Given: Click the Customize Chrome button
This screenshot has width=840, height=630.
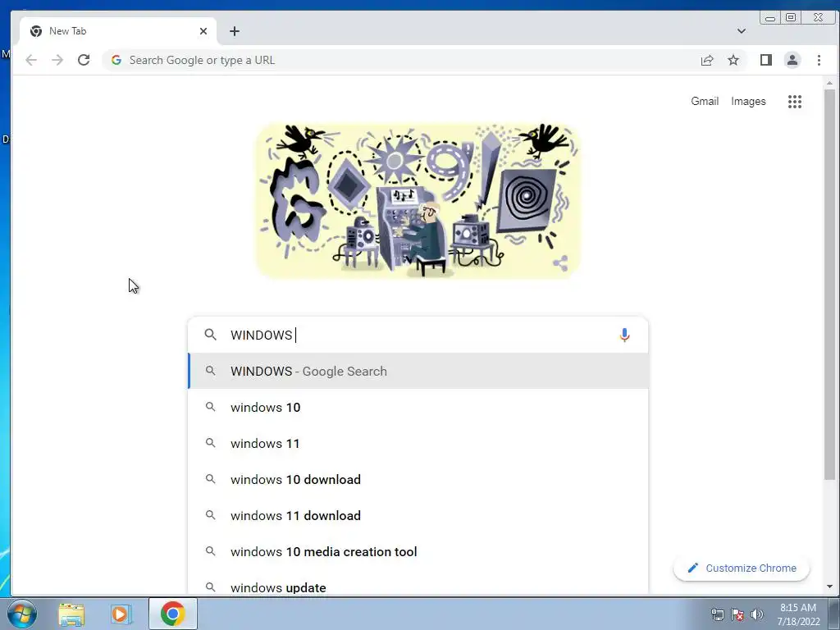Looking at the screenshot, I should pyautogui.click(x=742, y=568).
